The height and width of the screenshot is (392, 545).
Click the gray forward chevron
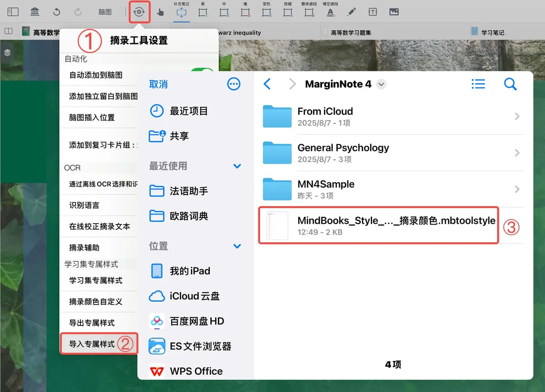292,84
